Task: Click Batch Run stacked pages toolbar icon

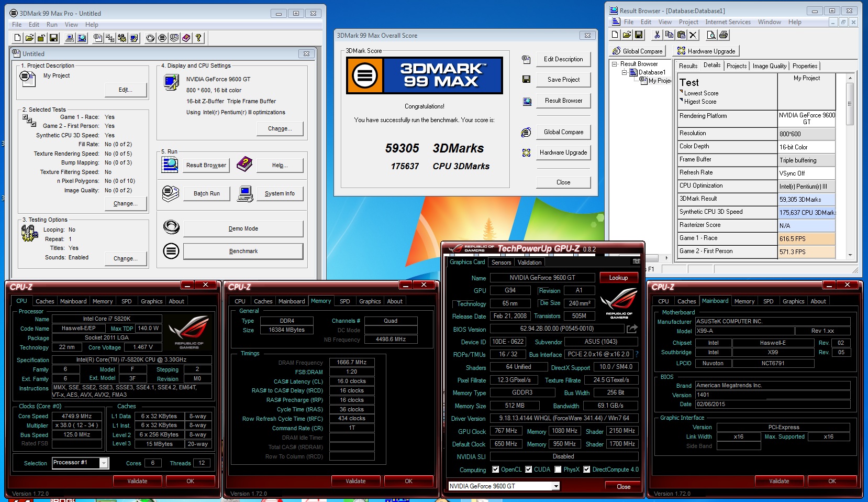Action: tap(174, 38)
